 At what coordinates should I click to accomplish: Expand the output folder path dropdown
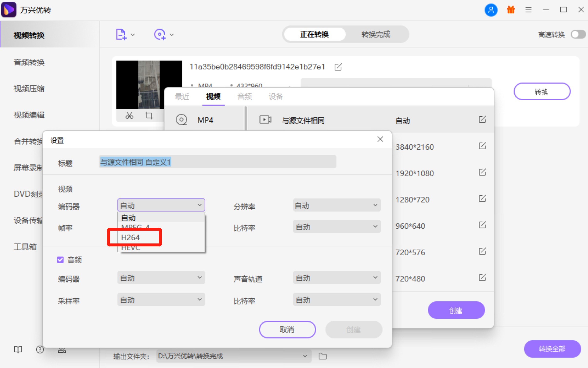(305, 356)
